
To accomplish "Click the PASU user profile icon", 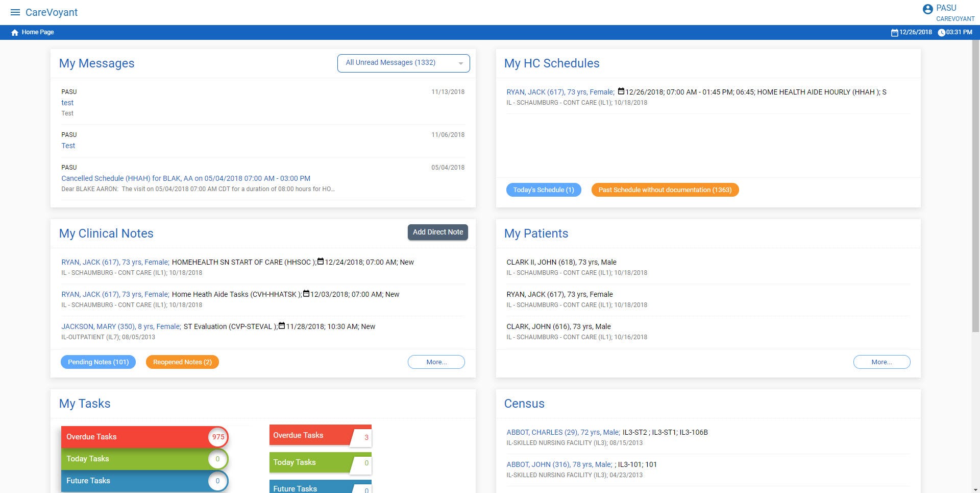I will [x=927, y=9].
